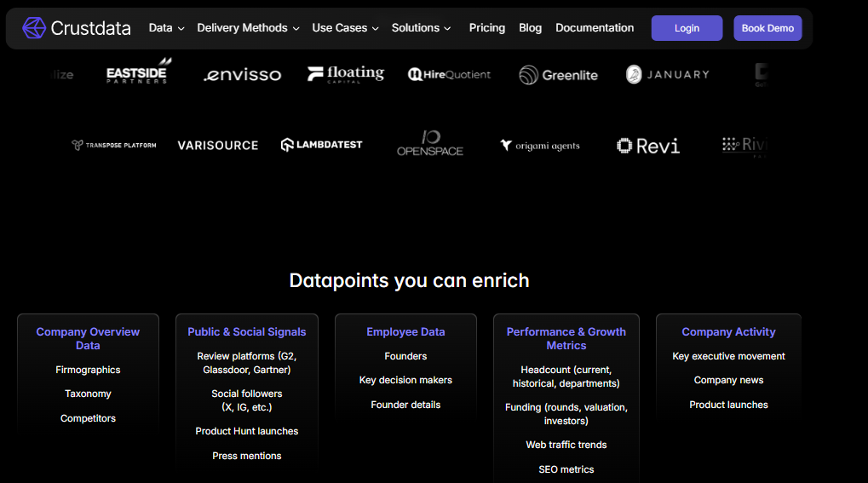
Task: Click the Login button
Action: pos(687,28)
